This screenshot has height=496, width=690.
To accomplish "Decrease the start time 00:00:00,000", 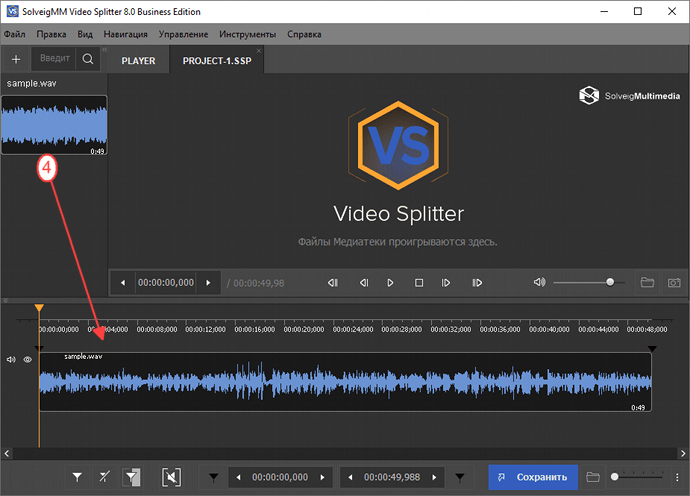I will click(x=239, y=477).
